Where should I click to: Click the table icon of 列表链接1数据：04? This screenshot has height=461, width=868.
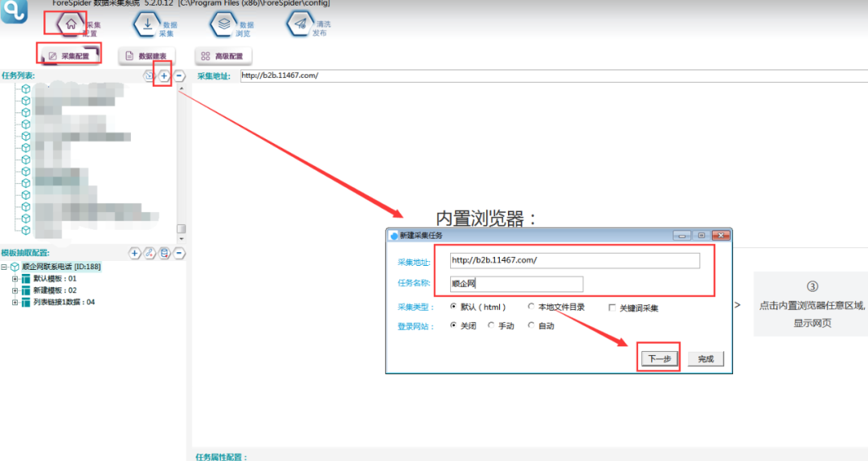[26, 302]
